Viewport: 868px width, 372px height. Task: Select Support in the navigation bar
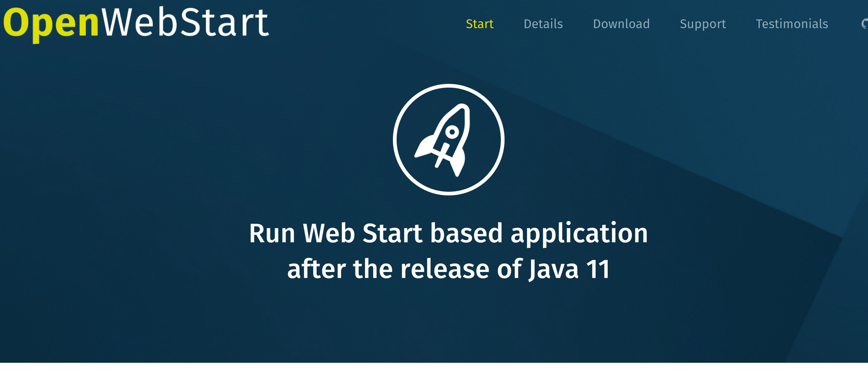click(703, 24)
